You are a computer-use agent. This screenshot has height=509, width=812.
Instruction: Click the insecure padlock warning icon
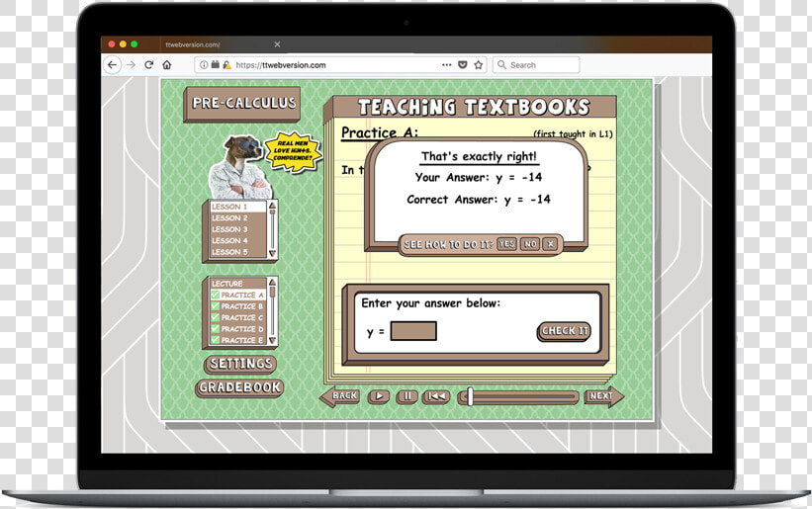click(x=226, y=65)
